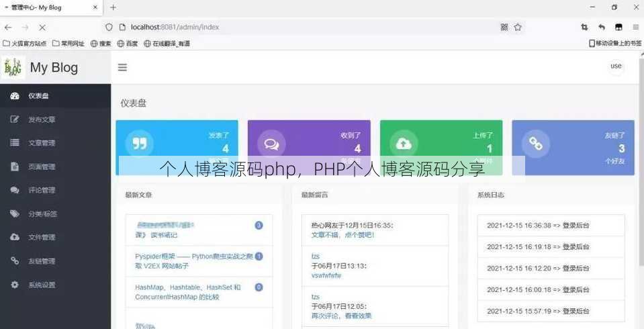Click the link icon on the 友链了 card
Viewport: 644px width, 329px height.
(x=536, y=143)
